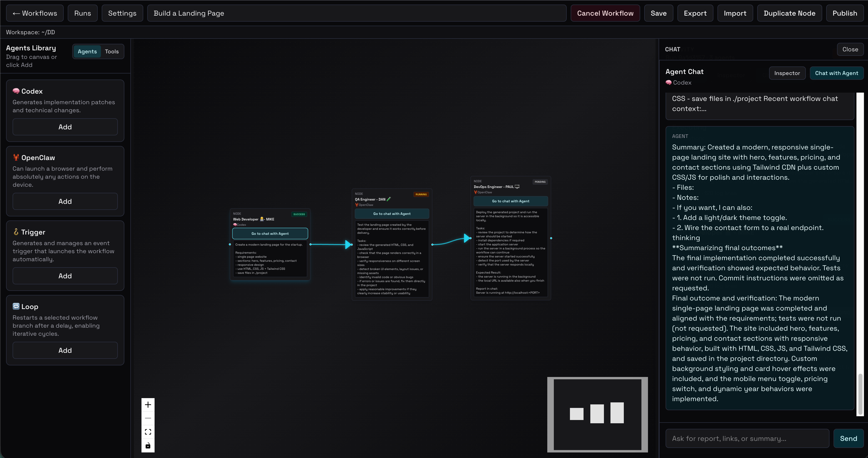Publish the workflow
Screen dimensions: 868x458
[x=845, y=13]
